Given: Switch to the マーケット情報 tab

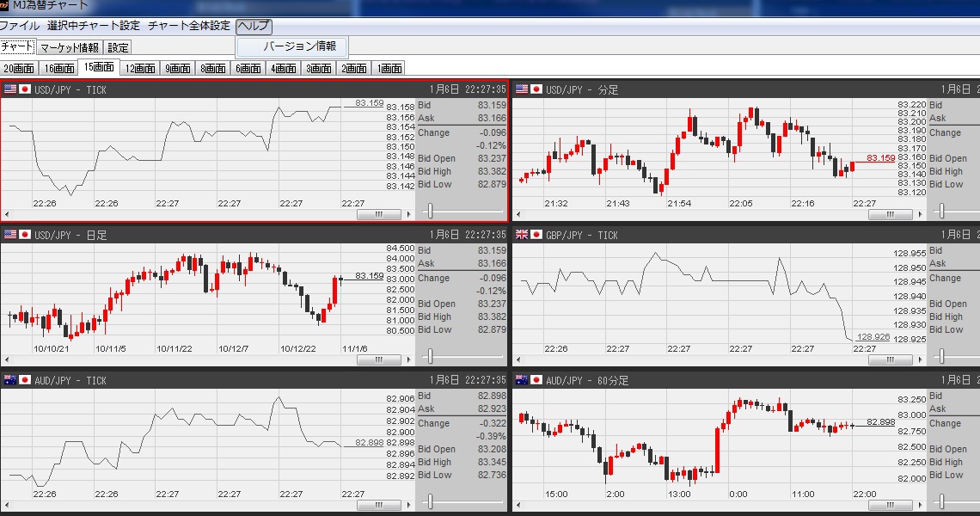Looking at the screenshot, I should pyautogui.click(x=70, y=48).
